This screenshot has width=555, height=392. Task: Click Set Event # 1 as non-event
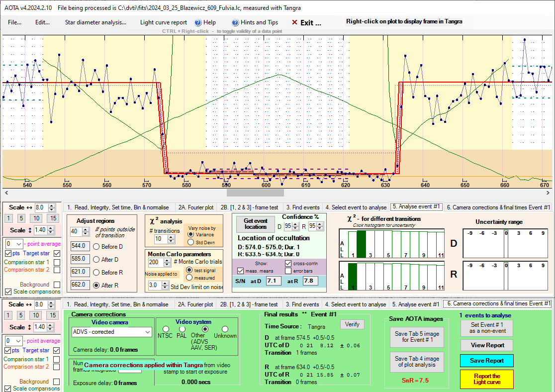click(487, 328)
